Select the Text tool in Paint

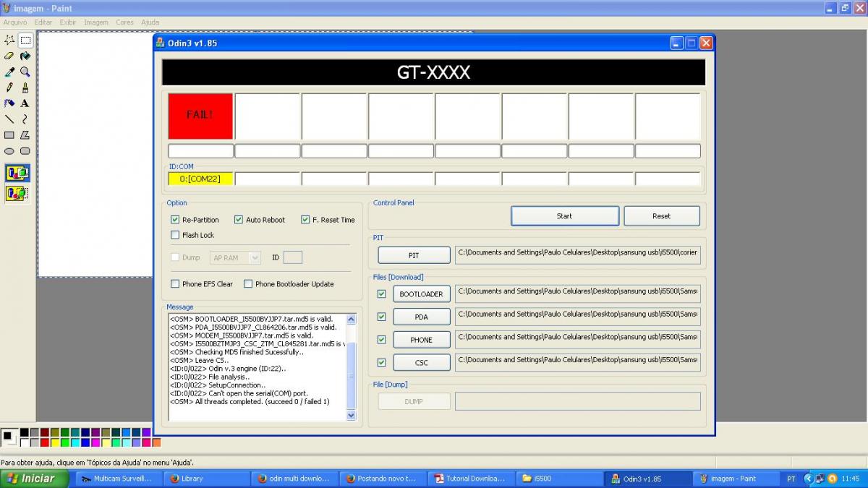click(25, 103)
